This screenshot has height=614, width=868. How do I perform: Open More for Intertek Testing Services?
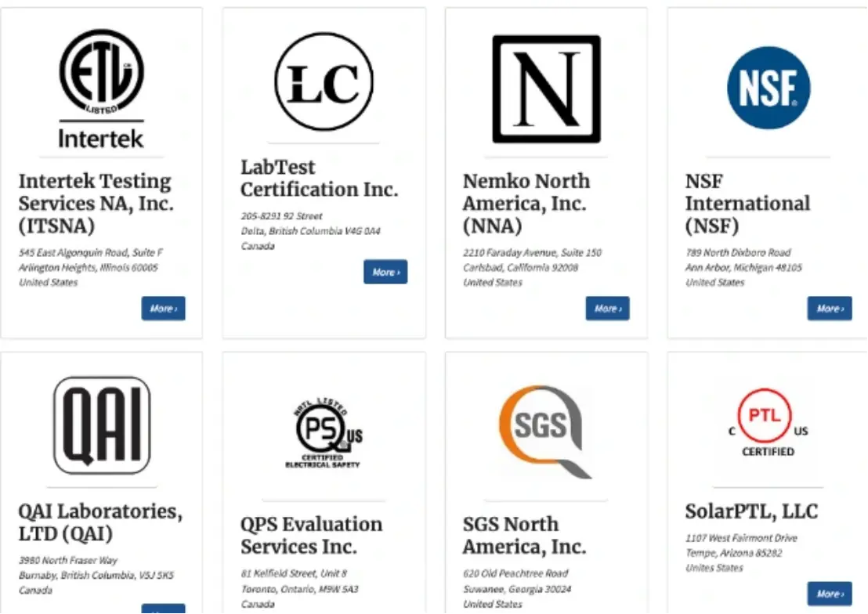(163, 309)
